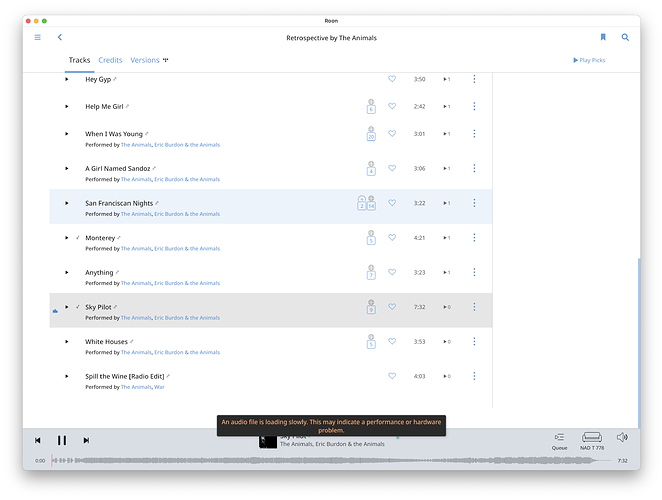Screen dimensions: 662x500
Task: Open three-dot menu for A Girl Named Sandoz
Action: click(474, 168)
